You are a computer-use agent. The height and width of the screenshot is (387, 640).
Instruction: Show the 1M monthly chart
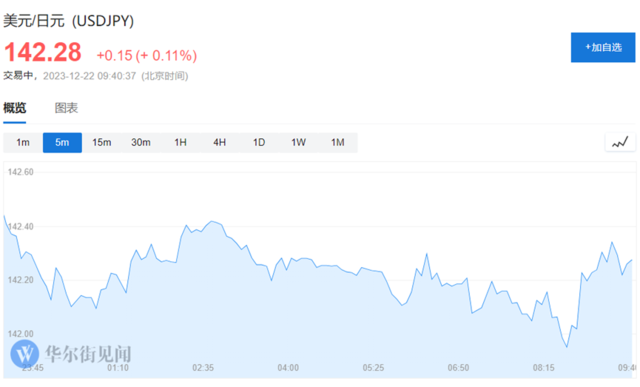(338, 142)
